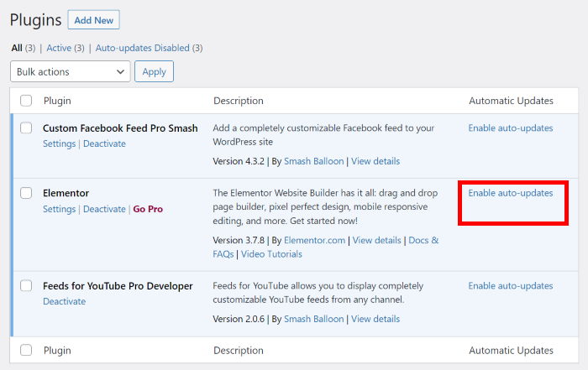Deactivate Custom Facebook Feed Pro Smash plugin
The image size is (588, 370).
pos(104,143)
